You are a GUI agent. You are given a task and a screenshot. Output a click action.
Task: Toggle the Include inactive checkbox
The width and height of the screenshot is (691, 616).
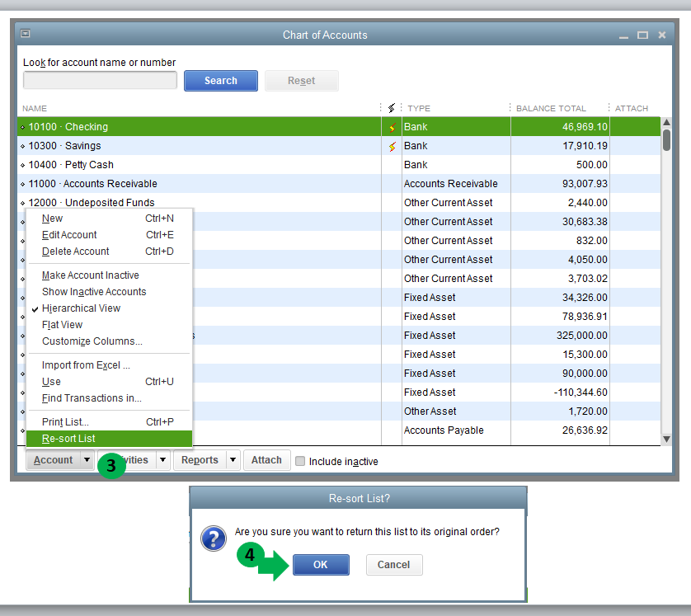point(300,461)
